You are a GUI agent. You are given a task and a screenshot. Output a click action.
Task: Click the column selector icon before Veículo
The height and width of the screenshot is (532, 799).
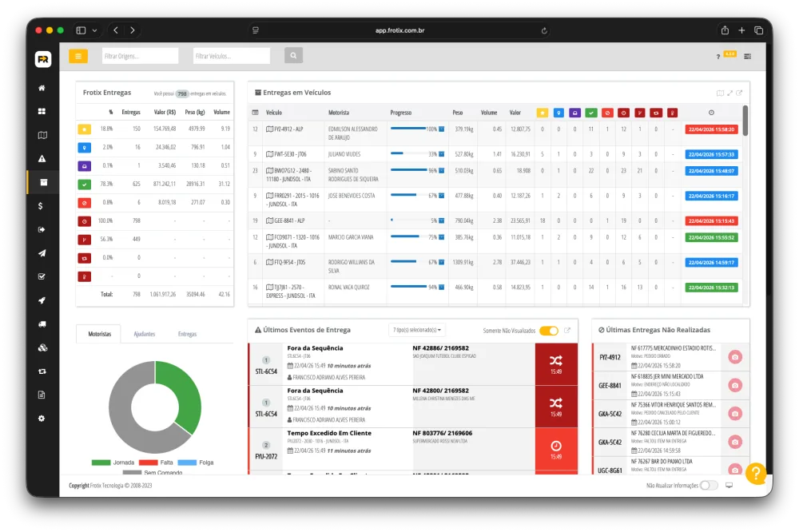pyautogui.click(x=256, y=113)
